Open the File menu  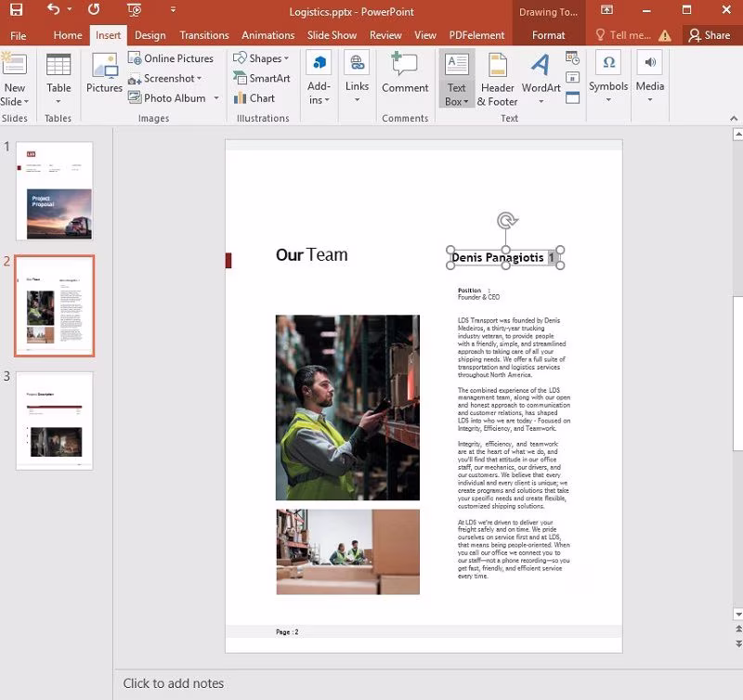18,35
